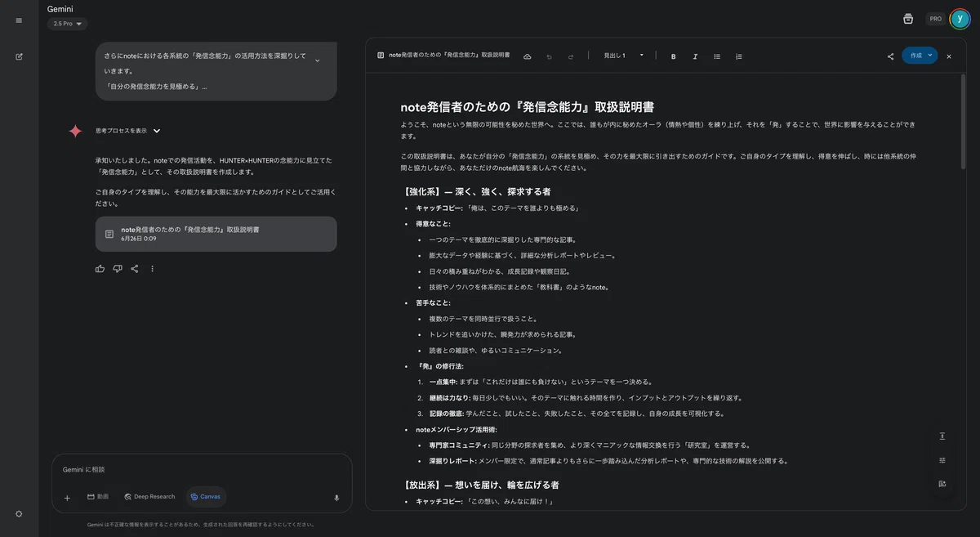Toggle bold formatting

point(674,56)
